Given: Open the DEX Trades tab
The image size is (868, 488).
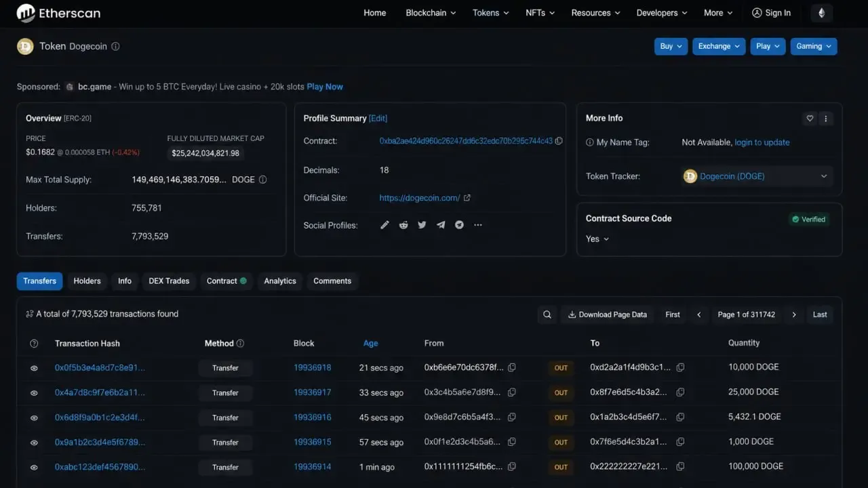Looking at the screenshot, I should (x=169, y=281).
